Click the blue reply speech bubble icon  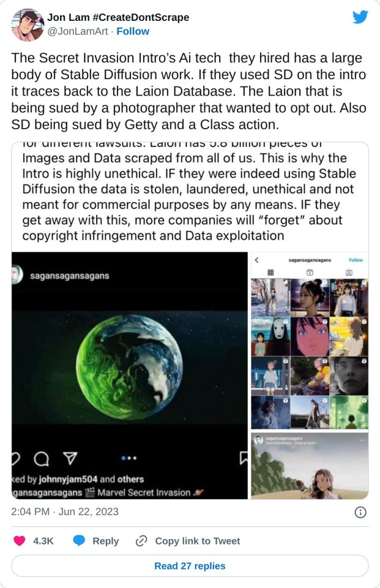click(79, 541)
